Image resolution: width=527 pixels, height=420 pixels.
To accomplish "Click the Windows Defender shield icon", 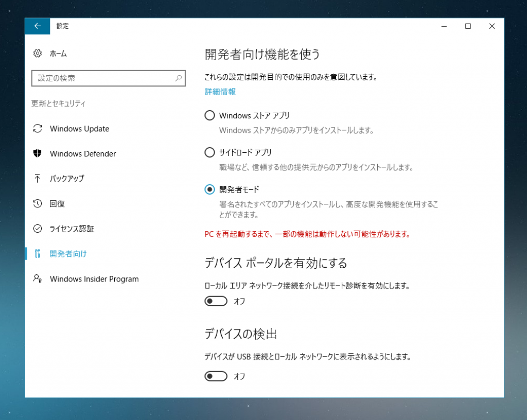I will point(37,153).
